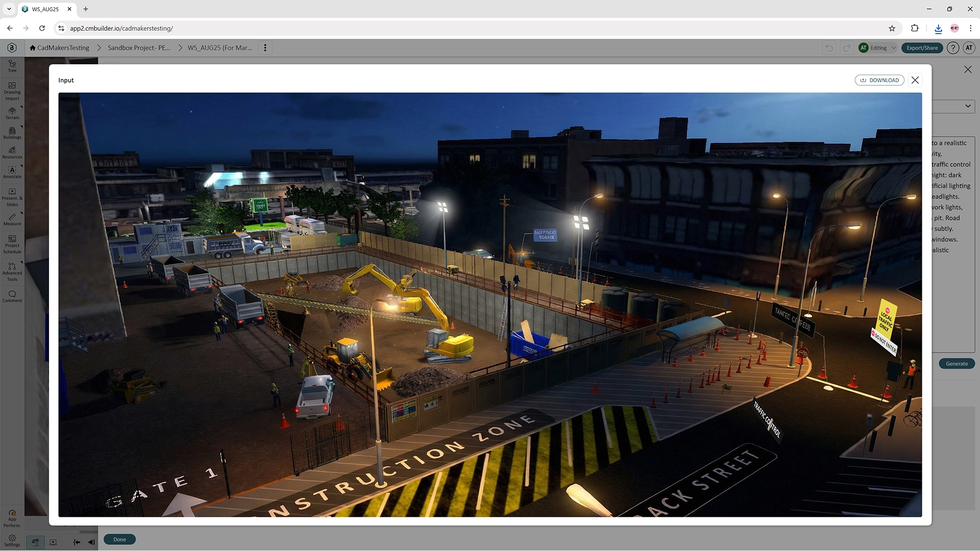
Task: Toggle the crane model view mode
Action: point(35,542)
